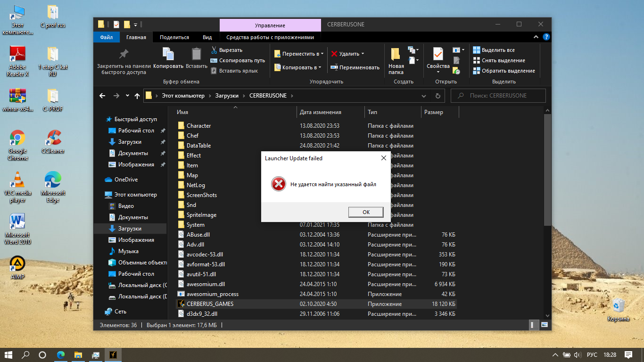The width and height of the screenshot is (644, 362).
Task: Select the Character folder
Action: tap(198, 126)
